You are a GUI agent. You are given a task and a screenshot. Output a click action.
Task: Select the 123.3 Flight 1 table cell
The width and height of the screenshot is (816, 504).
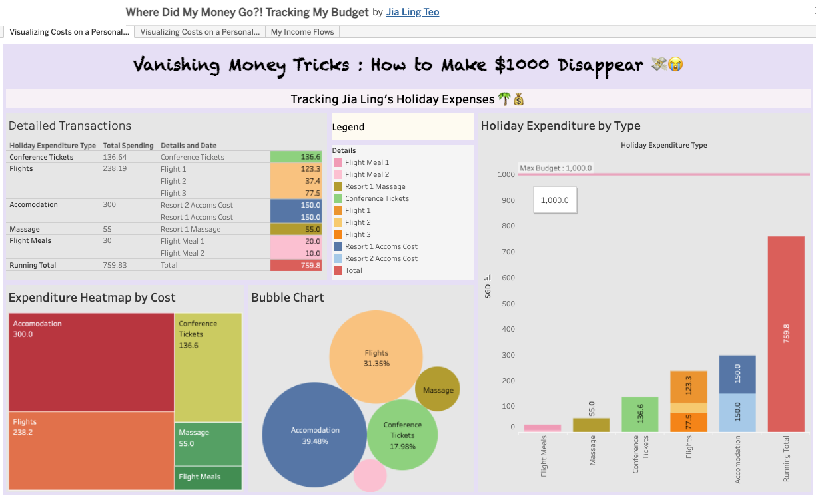(296, 169)
